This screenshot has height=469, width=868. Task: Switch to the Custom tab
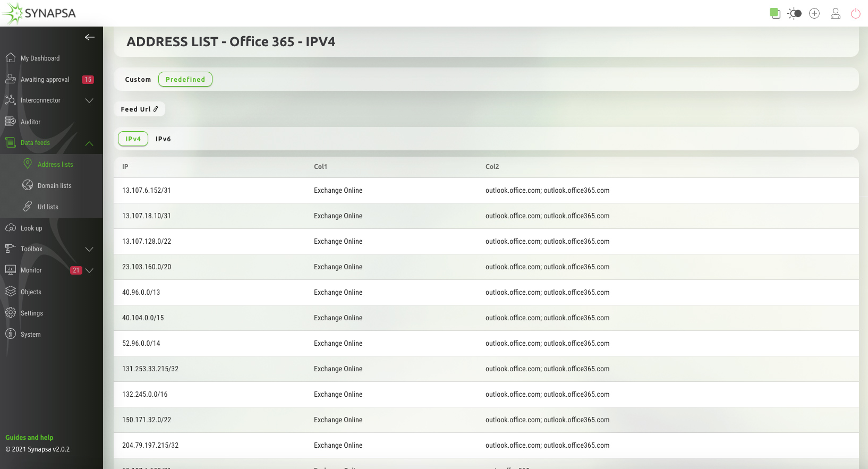138,79
